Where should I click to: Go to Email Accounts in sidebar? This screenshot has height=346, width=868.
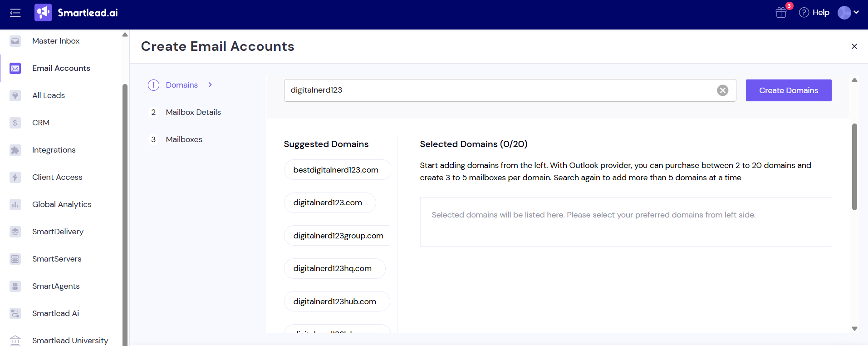point(61,68)
